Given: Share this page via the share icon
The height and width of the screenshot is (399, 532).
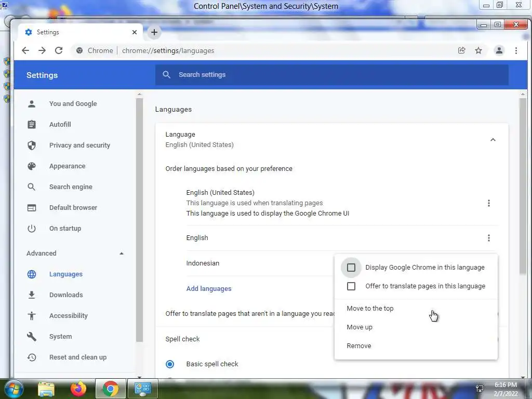Looking at the screenshot, I should pos(462,50).
